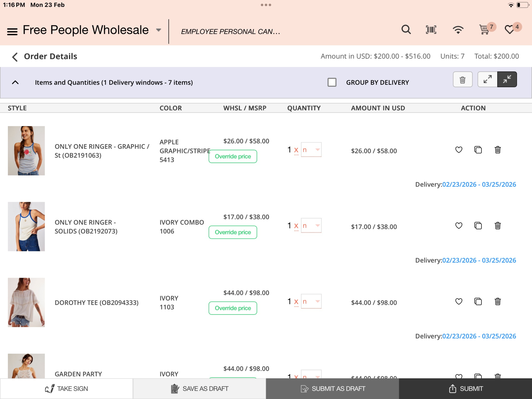Screen dimensions: 532x399
Task: Open size dropdown for Dorothy Tee
Action: pos(311,301)
